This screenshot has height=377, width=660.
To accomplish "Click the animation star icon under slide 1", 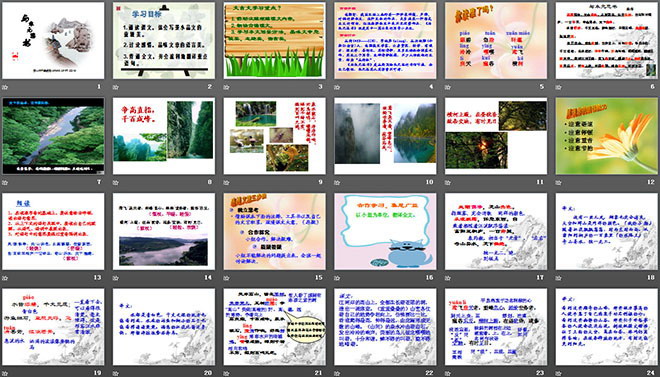I will coord(5,87).
